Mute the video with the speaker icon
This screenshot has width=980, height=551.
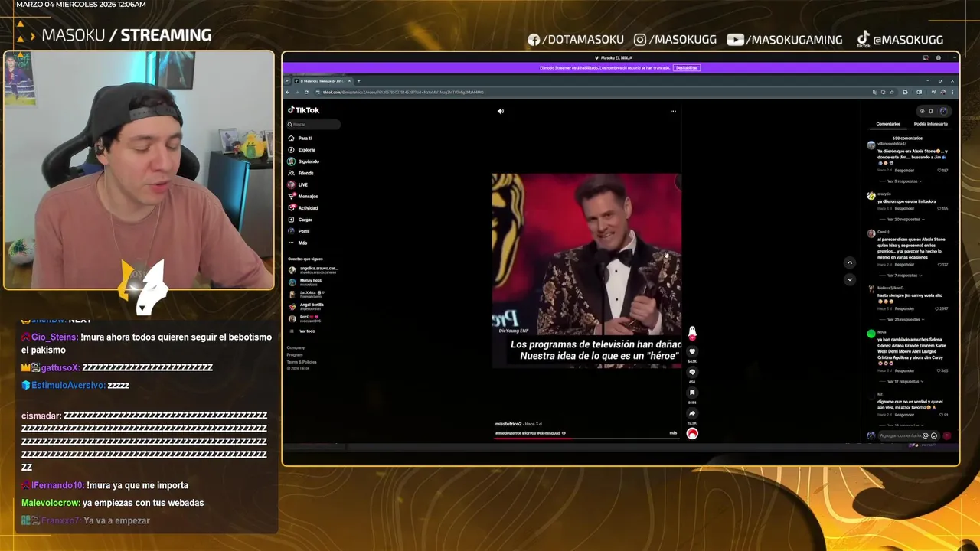click(x=501, y=111)
